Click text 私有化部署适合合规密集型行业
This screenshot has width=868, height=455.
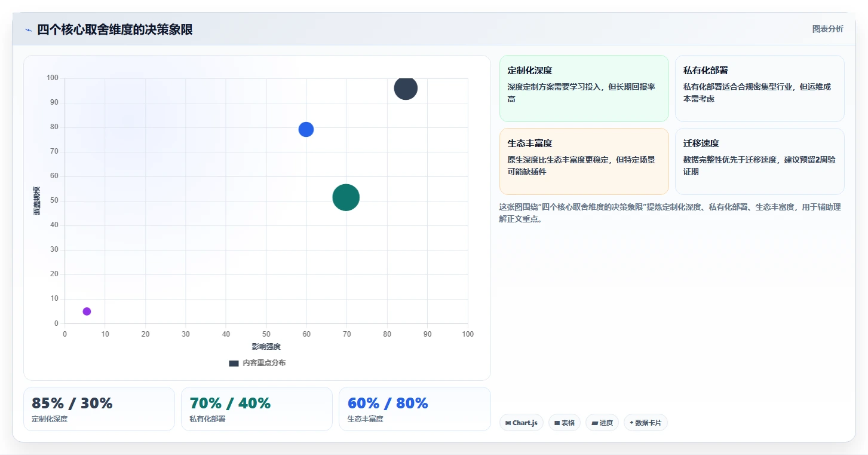(x=737, y=87)
